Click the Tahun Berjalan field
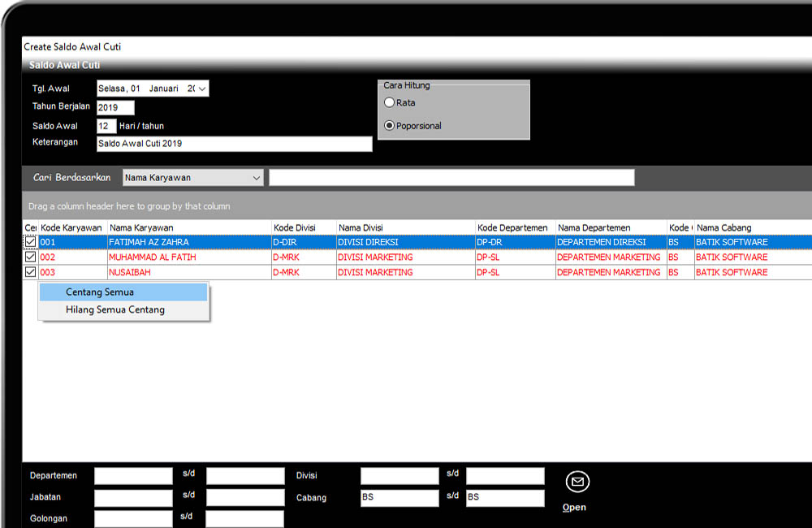This screenshot has width=812, height=528. coord(115,107)
